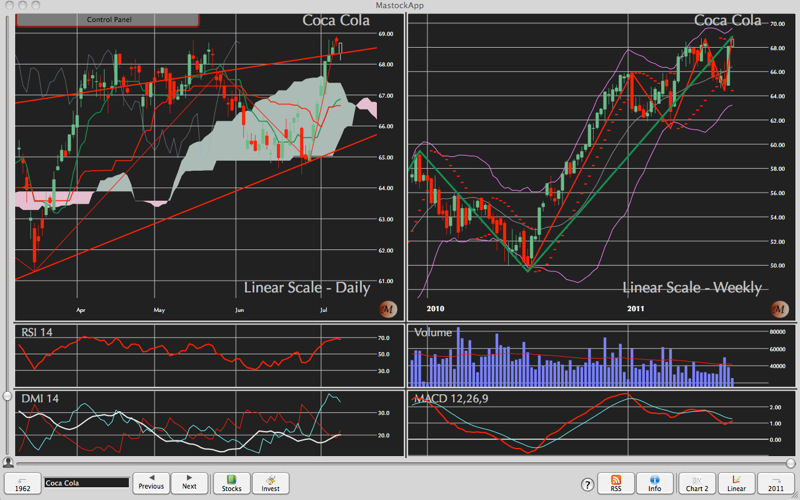Go to the Previous stock
The height and width of the screenshot is (500, 800).
tap(150, 482)
